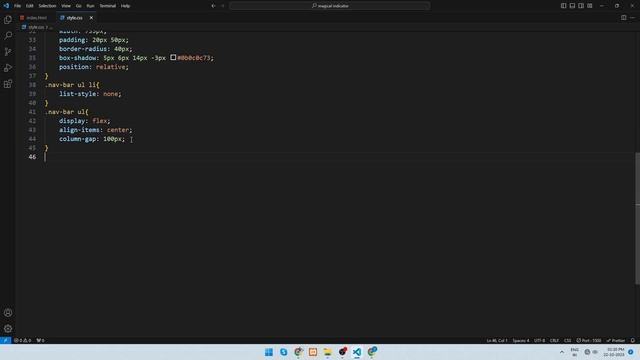Open the ENG language indicator
This screenshot has width=640, height=360.
(x=574, y=352)
